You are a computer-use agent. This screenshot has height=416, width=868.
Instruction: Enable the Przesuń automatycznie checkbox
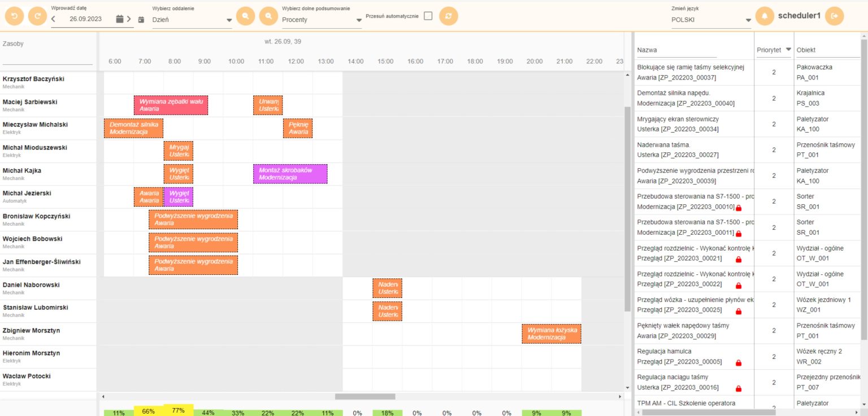pos(428,15)
